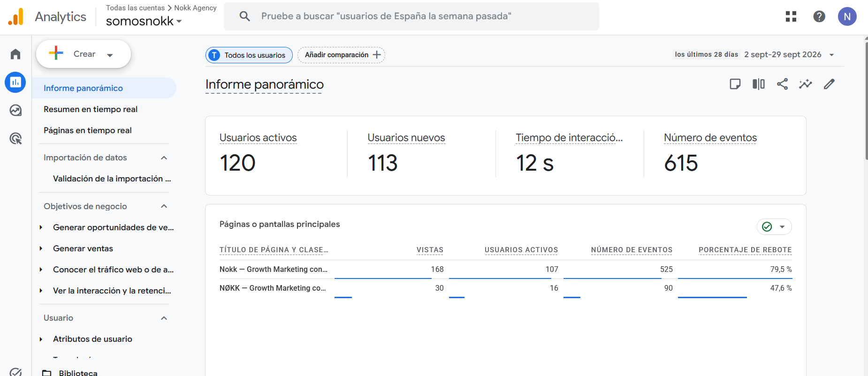
Task: Sort by the VISTAS column header
Action: pyautogui.click(x=430, y=250)
